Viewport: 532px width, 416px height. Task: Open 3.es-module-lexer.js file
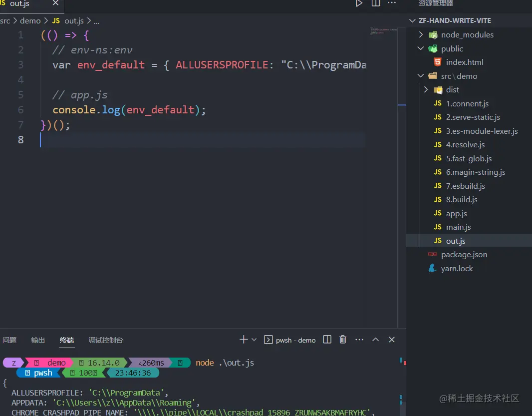482,131
